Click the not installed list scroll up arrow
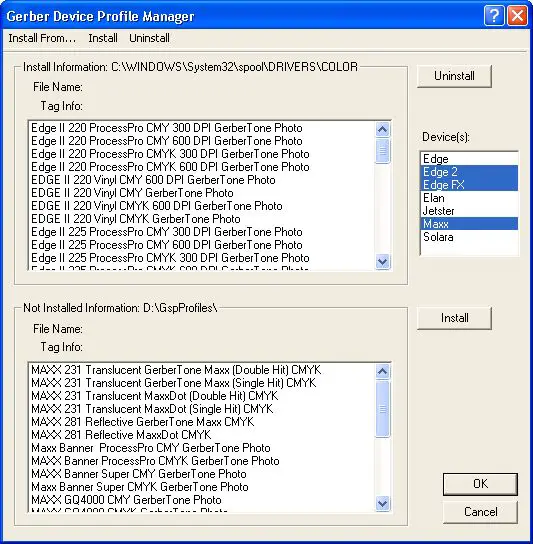 coord(382,371)
